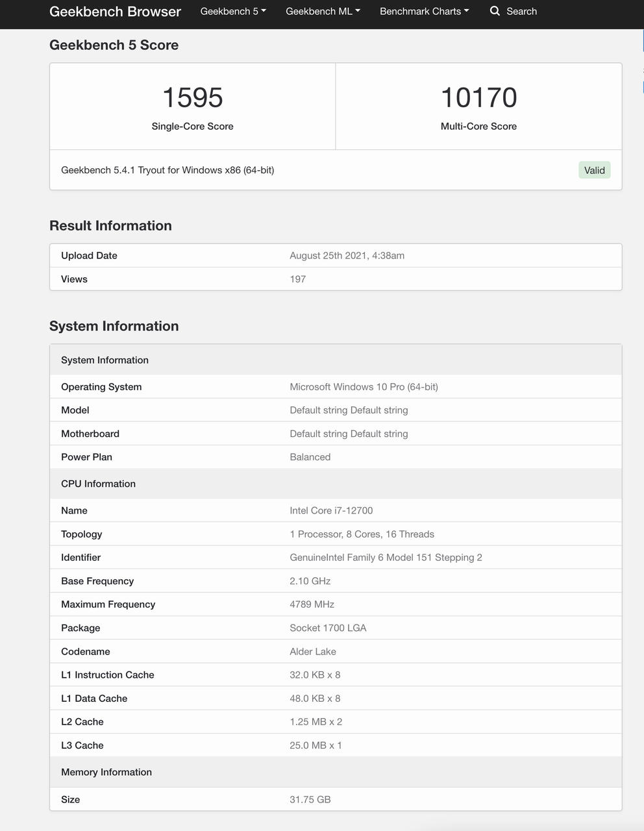Select the Balanced power plan value
Viewport: 644px width, 831px height.
pos(310,457)
